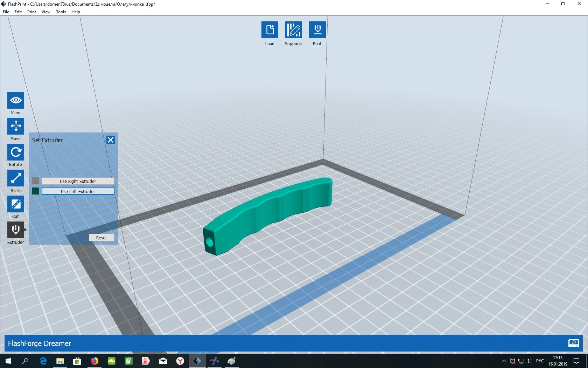Open the Help menu
The height and width of the screenshot is (368, 588).
coord(76,12)
